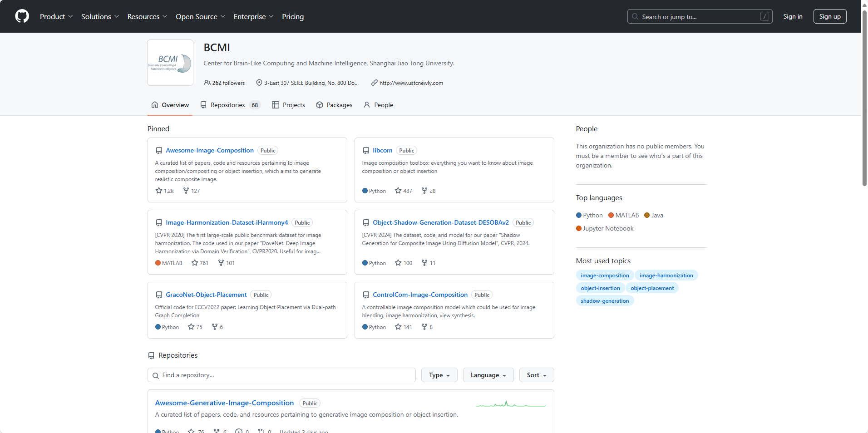This screenshot has width=868, height=433.
Task: Click the fork icon showing 28 forks
Action: click(424, 191)
